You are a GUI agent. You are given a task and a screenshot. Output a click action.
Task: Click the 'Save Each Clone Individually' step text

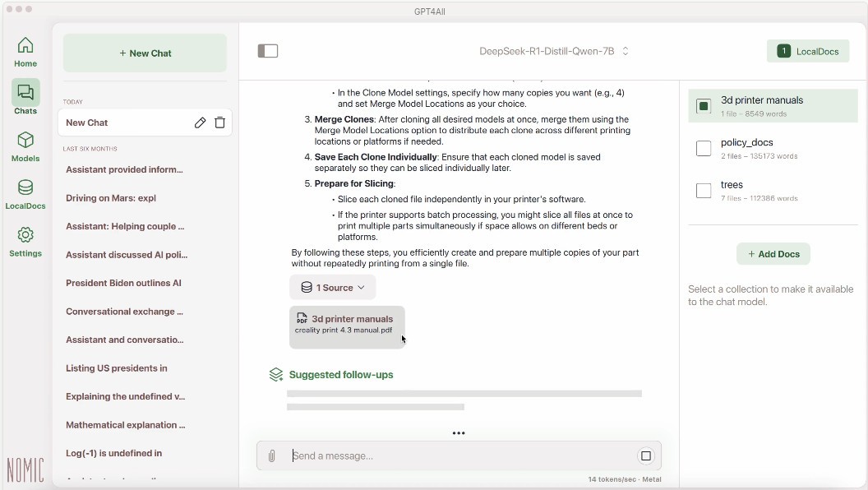376,157
